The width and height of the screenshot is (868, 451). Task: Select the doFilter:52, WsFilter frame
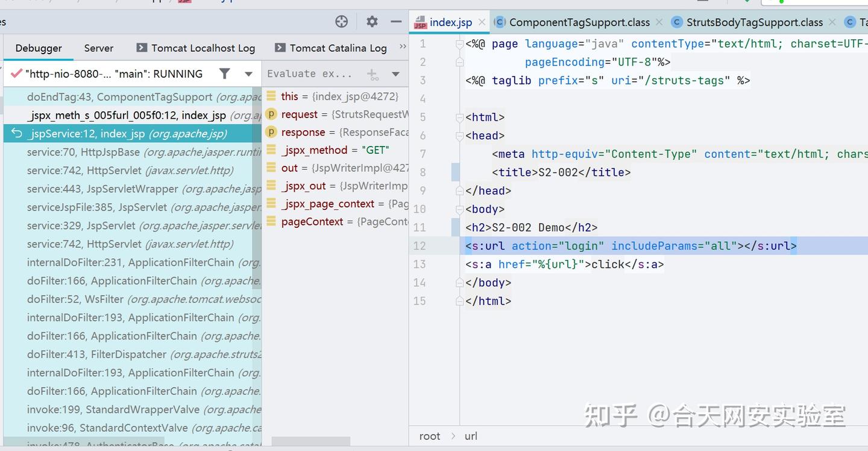pyautogui.click(x=133, y=299)
